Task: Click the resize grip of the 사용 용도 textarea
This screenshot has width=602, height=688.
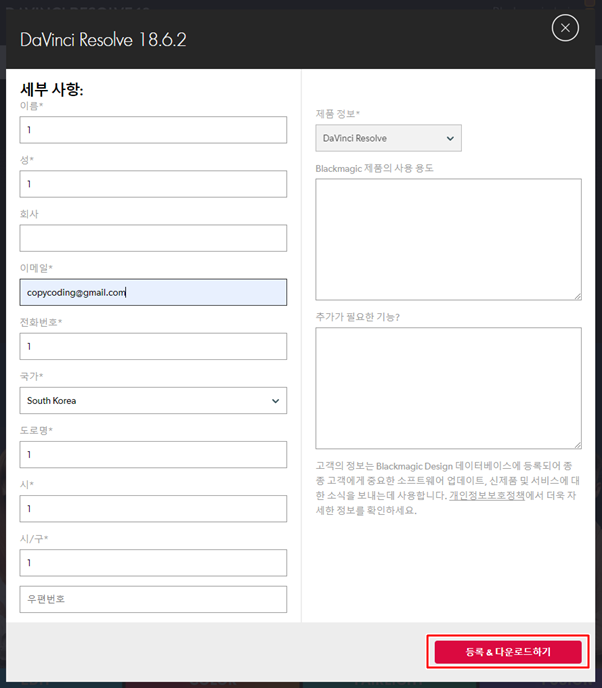Action: pos(578,297)
